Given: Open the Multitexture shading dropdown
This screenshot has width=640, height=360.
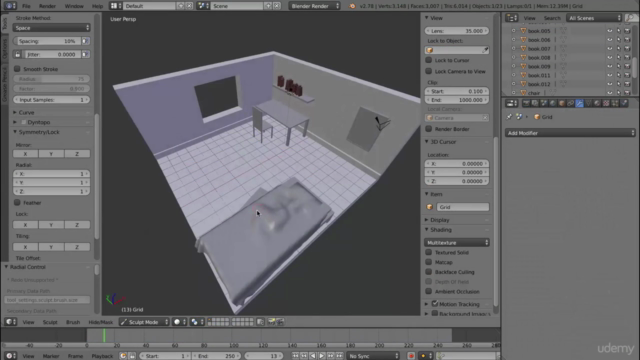Looking at the screenshot, I should point(457,242).
